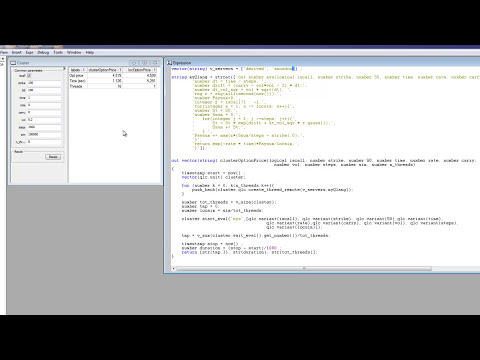Click the 'string myClass = strcat' code line

[x=325, y=77]
